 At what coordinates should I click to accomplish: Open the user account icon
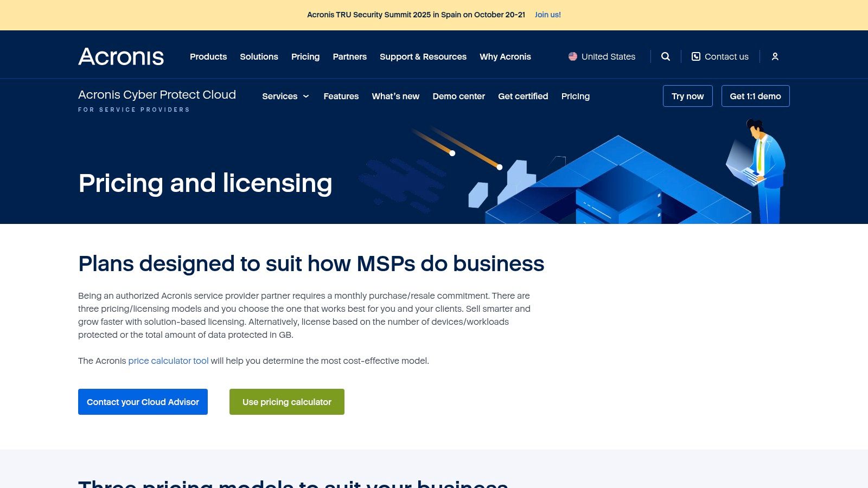[775, 56]
